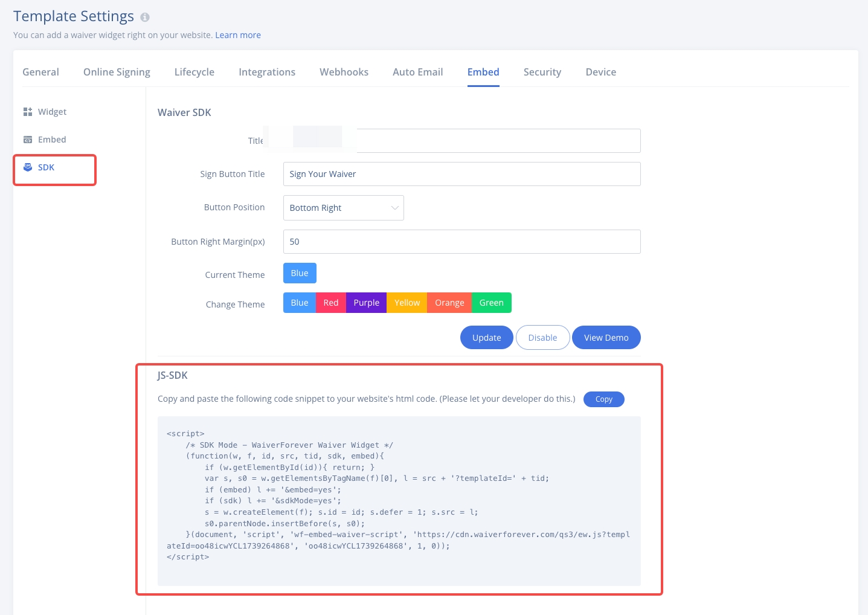Go to the Webhooks tab
This screenshot has height=615, width=868.
[x=344, y=72]
